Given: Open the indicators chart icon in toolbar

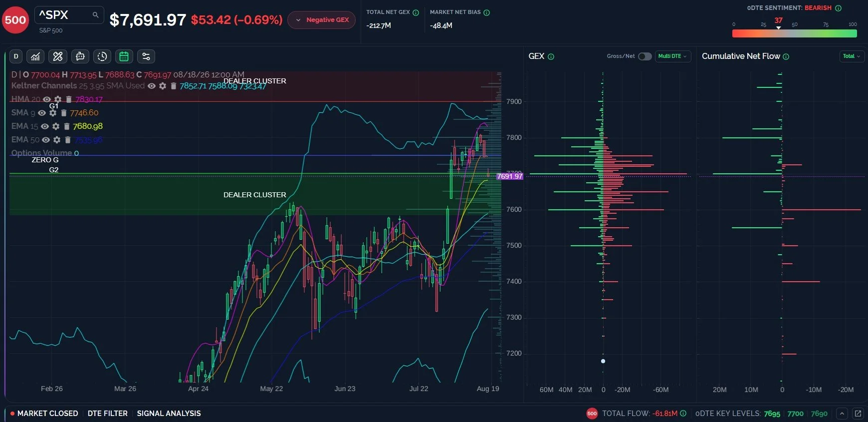Looking at the screenshot, I should click(35, 56).
